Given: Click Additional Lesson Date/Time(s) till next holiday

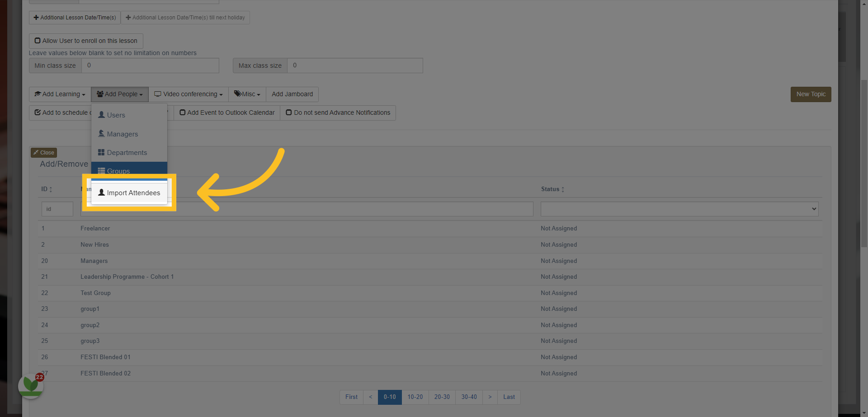Looking at the screenshot, I should point(185,18).
